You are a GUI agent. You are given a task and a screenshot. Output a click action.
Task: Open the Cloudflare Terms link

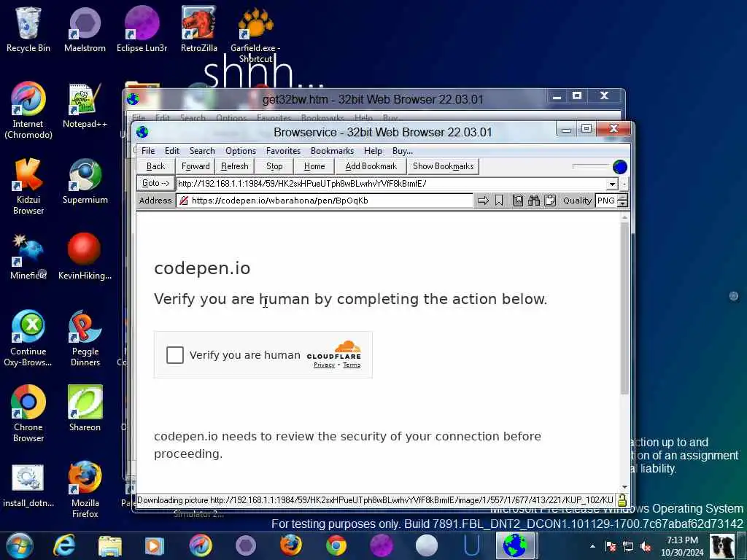point(352,365)
